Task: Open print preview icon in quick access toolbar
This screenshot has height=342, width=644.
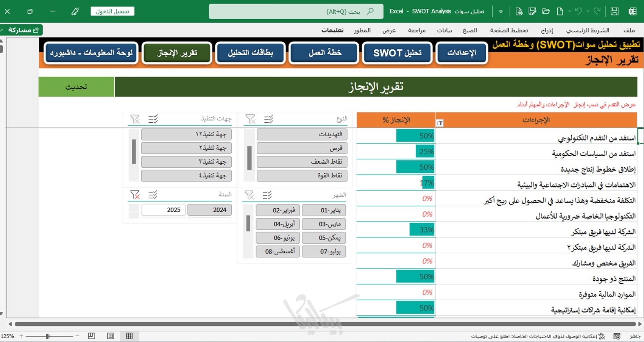Action: pos(519,11)
